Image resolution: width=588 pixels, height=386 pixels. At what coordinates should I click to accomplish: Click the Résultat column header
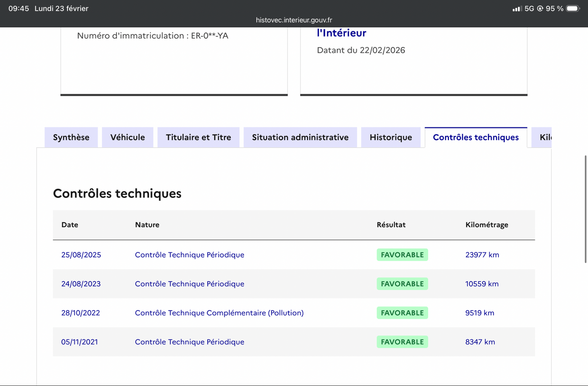pyautogui.click(x=391, y=225)
